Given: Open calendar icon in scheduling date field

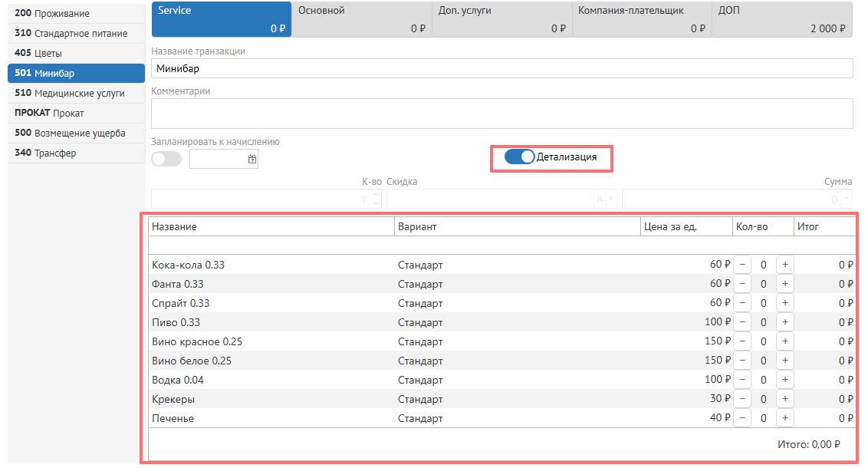Looking at the screenshot, I should pyautogui.click(x=252, y=160).
